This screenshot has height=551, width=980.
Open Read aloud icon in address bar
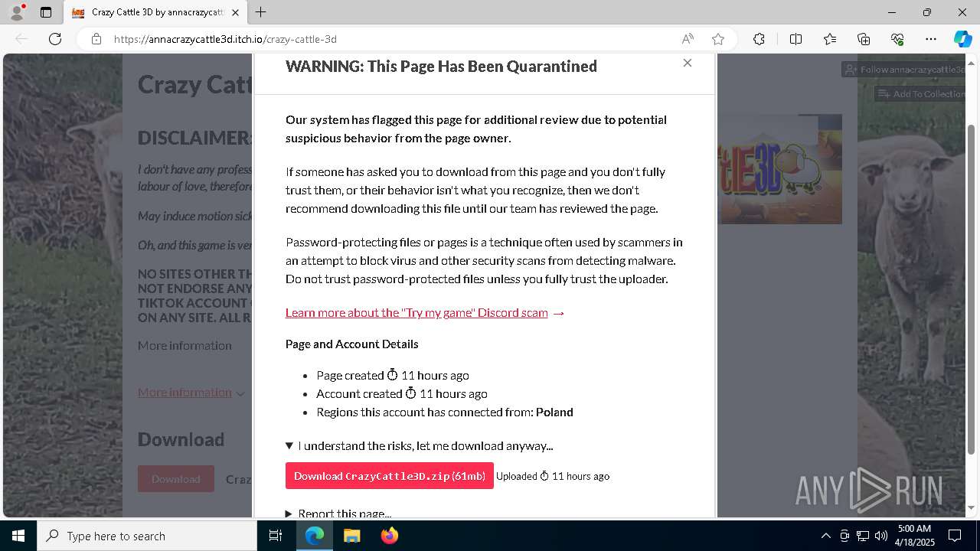click(x=688, y=39)
